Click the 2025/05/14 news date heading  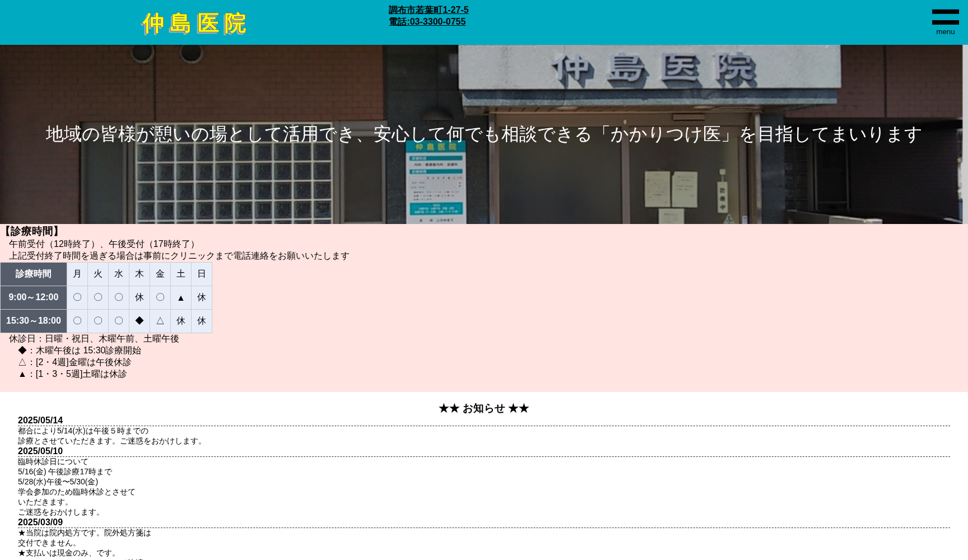tap(40, 421)
